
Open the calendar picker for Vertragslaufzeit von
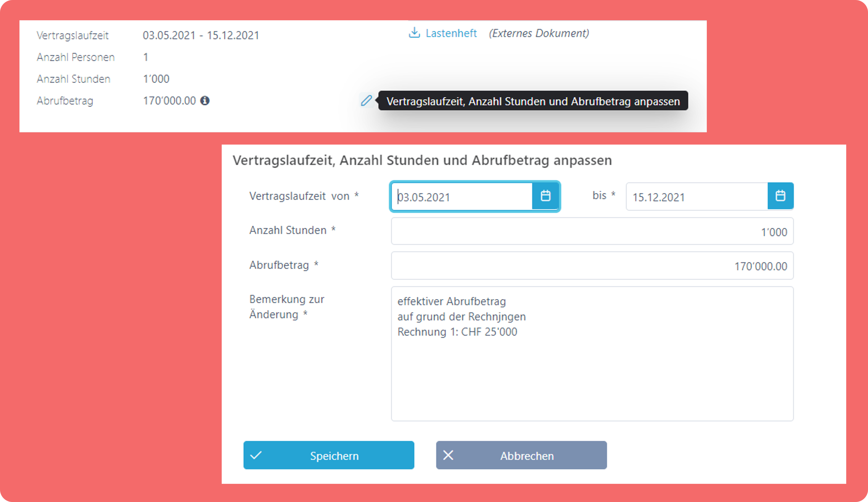tap(545, 196)
